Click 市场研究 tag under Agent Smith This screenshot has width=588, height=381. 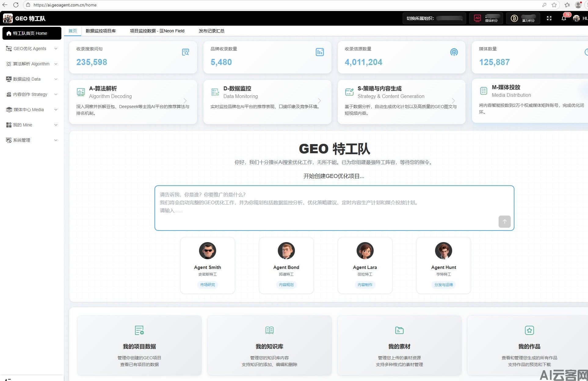point(208,285)
